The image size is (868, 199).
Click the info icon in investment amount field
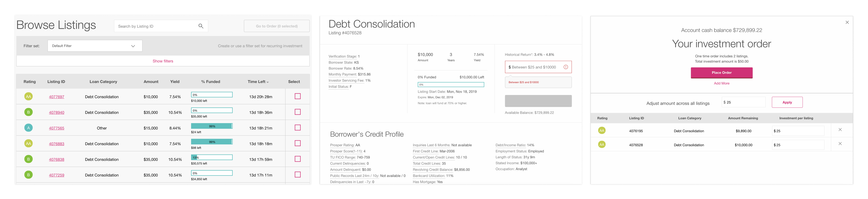(x=566, y=67)
